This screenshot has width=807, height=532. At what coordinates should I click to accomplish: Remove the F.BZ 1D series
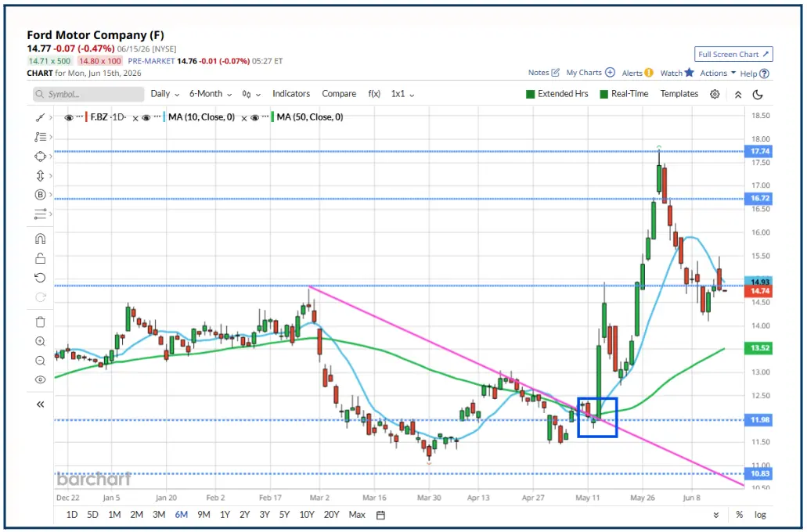point(135,118)
